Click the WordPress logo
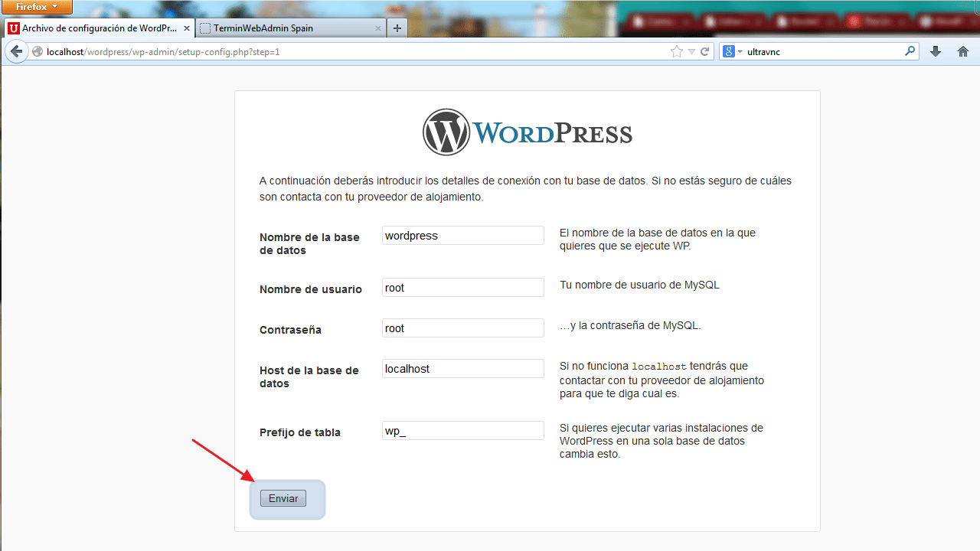Image resolution: width=980 pixels, height=551 pixels. [x=528, y=132]
